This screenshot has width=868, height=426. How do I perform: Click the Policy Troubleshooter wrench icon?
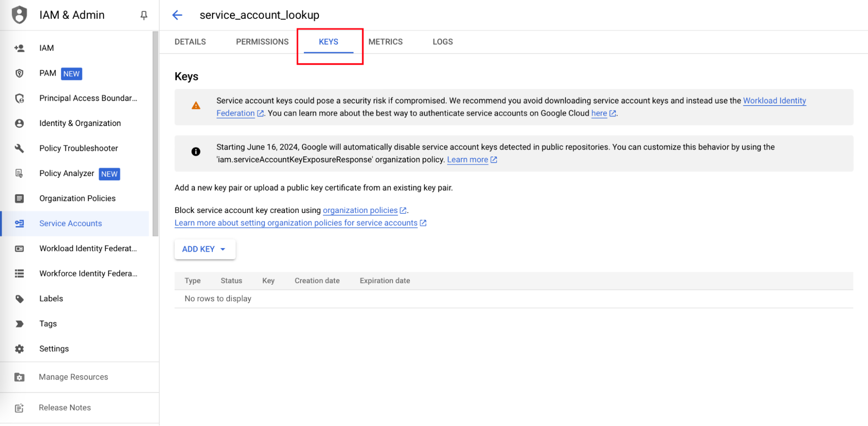pyautogui.click(x=20, y=148)
